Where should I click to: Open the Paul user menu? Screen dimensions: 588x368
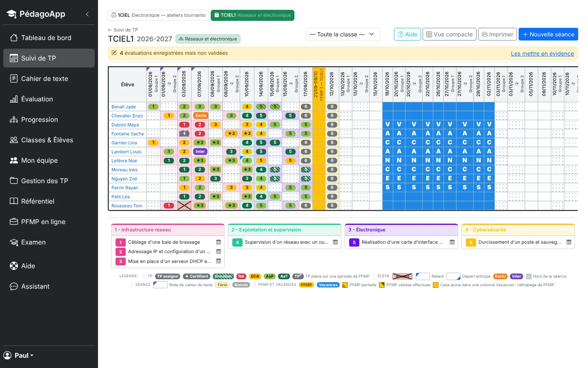click(x=19, y=355)
